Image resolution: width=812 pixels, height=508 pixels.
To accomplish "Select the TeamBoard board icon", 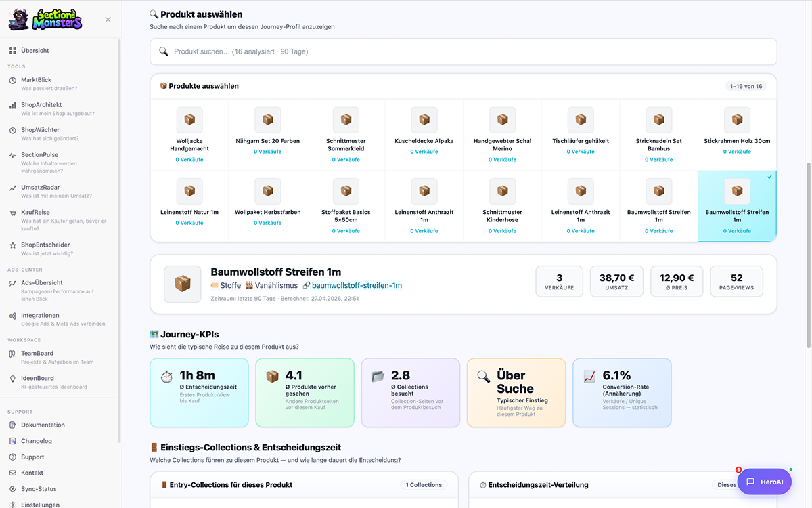I will [13, 354].
